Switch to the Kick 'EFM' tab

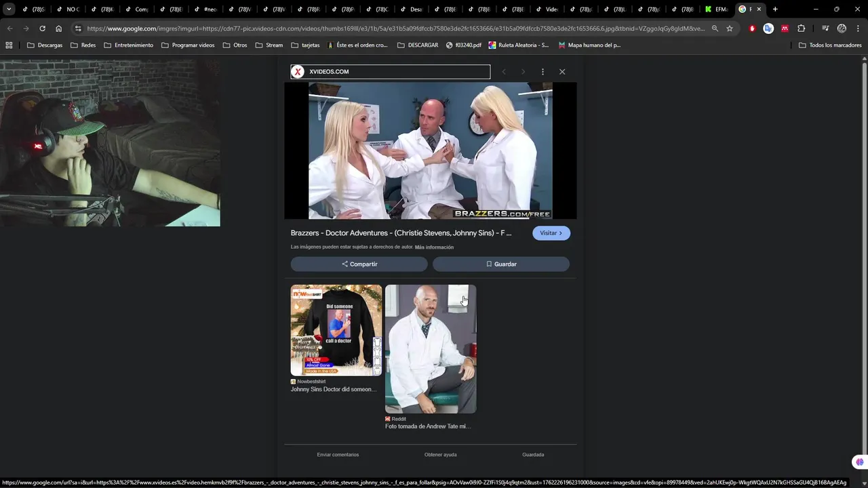coord(717,9)
